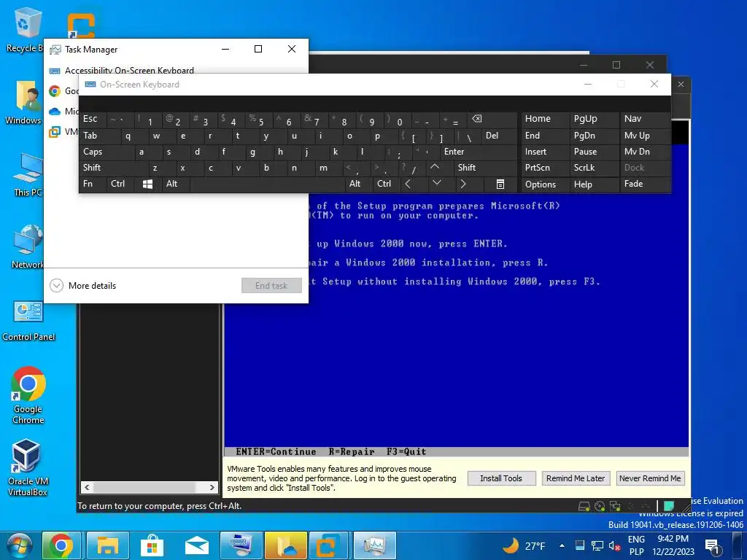Click the Esc key on the on-screen keyboard
The image size is (747, 560).
93,119
